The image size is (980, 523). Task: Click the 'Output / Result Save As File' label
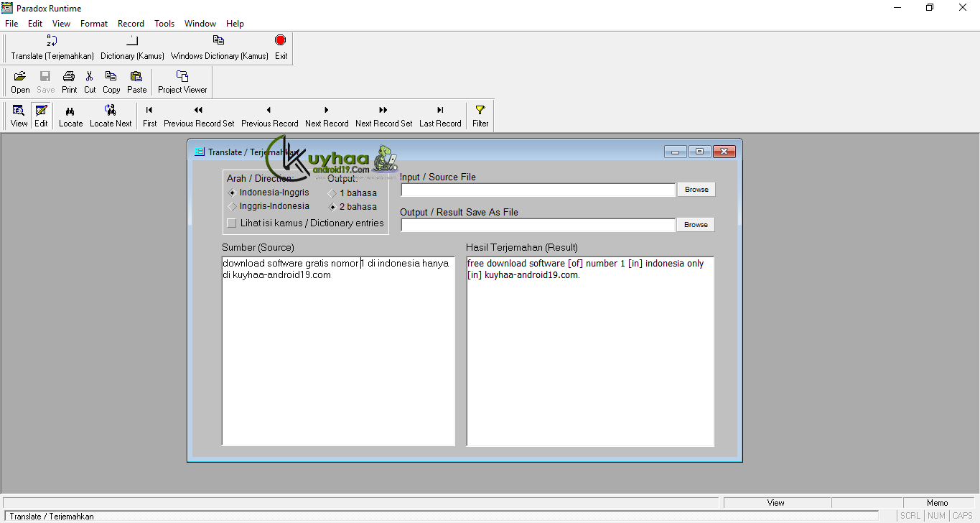click(x=459, y=213)
